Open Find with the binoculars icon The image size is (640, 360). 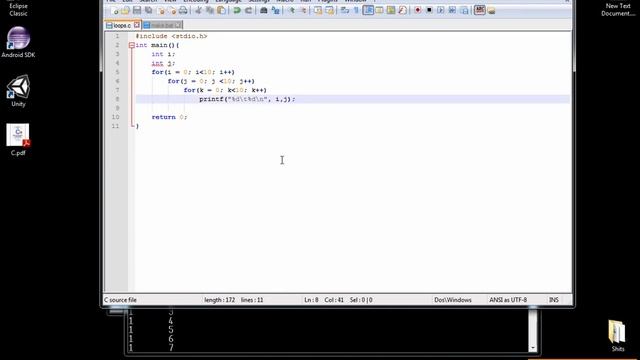pos(264,10)
